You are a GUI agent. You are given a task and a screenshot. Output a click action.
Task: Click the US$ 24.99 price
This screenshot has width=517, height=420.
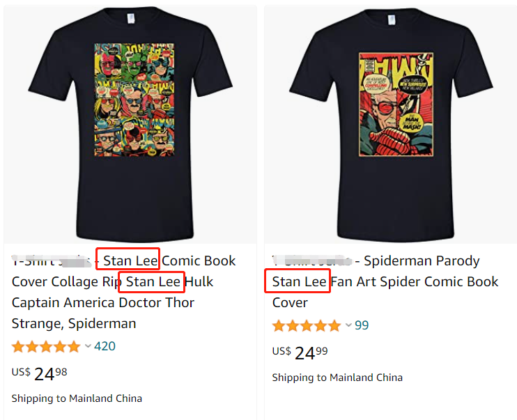(x=300, y=352)
